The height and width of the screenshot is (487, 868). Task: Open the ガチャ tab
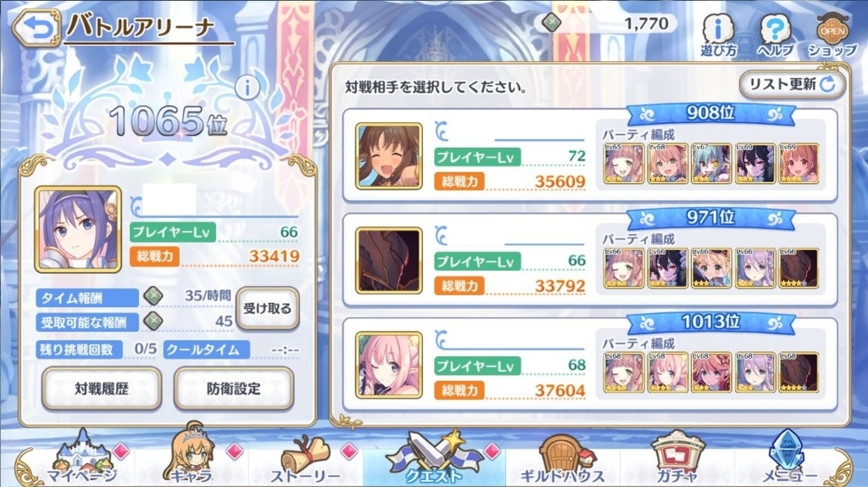pos(677,457)
